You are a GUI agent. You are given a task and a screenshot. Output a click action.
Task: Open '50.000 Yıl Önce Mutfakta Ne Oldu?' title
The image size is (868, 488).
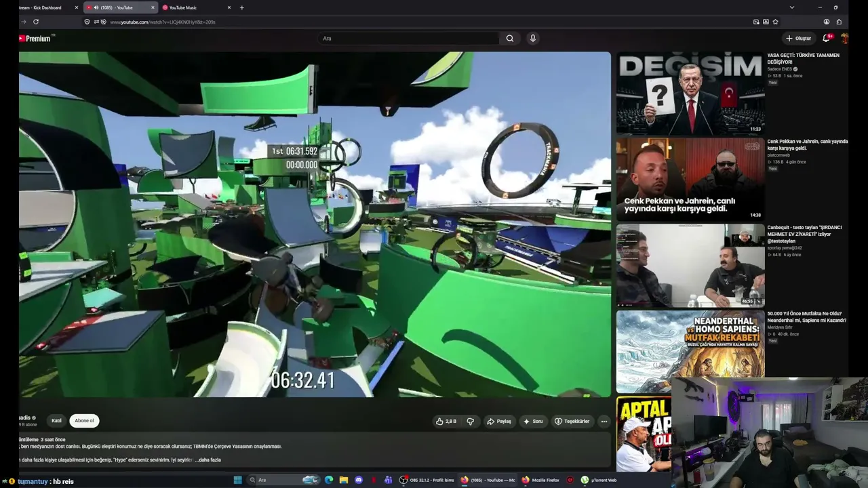pyautogui.click(x=807, y=317)
